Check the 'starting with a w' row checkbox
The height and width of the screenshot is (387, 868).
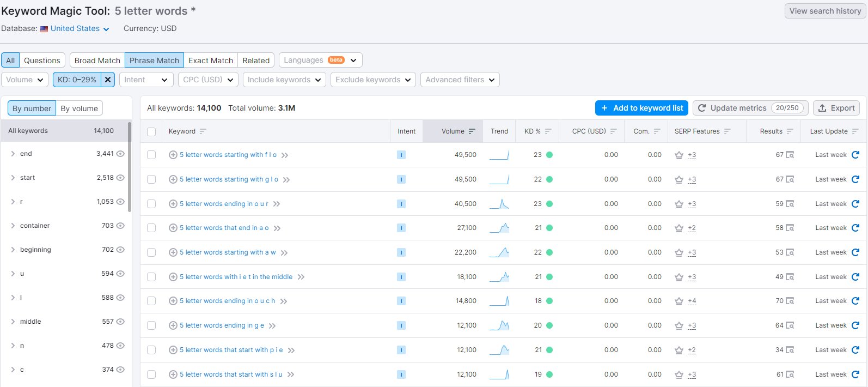point(151,252)
